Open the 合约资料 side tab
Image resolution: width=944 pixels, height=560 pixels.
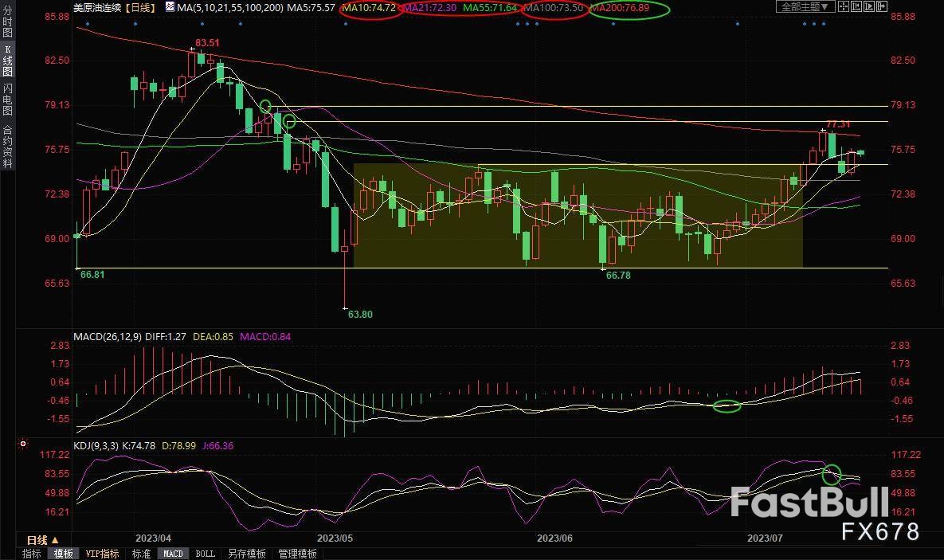click(7, 147)
